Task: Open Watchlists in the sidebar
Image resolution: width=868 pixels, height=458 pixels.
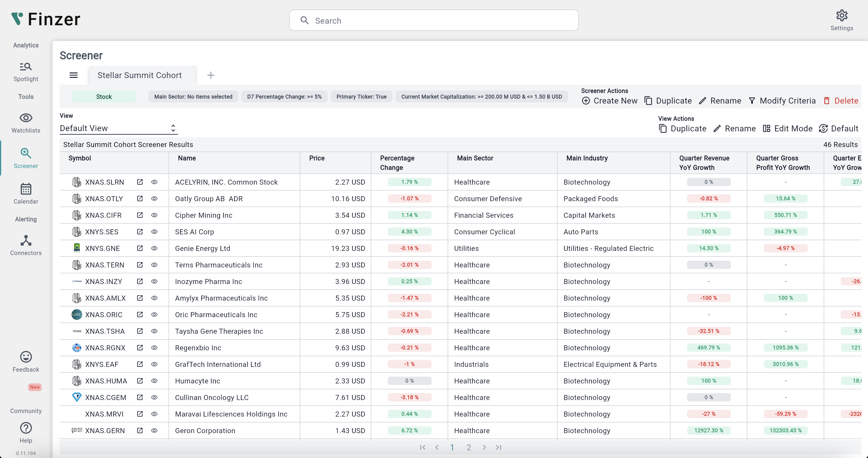Action: click(26, 123)
